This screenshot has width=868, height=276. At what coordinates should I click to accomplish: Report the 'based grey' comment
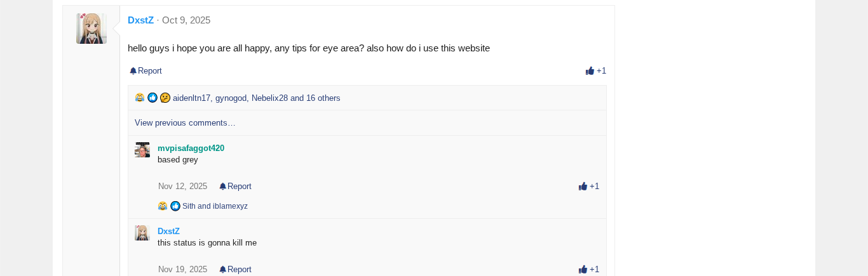[x=236, y=187]
